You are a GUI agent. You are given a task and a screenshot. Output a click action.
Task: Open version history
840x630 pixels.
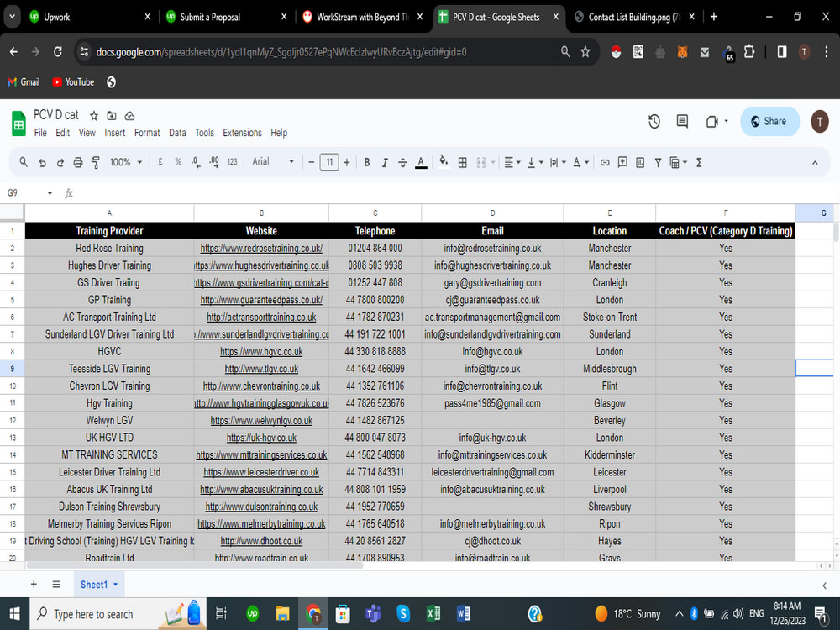tap(654, 122)
